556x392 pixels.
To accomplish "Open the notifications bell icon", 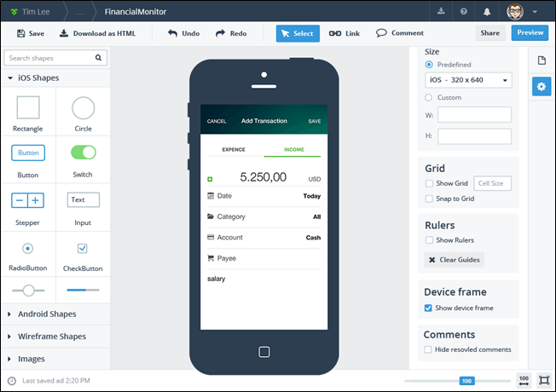I will tap(487, 12).
